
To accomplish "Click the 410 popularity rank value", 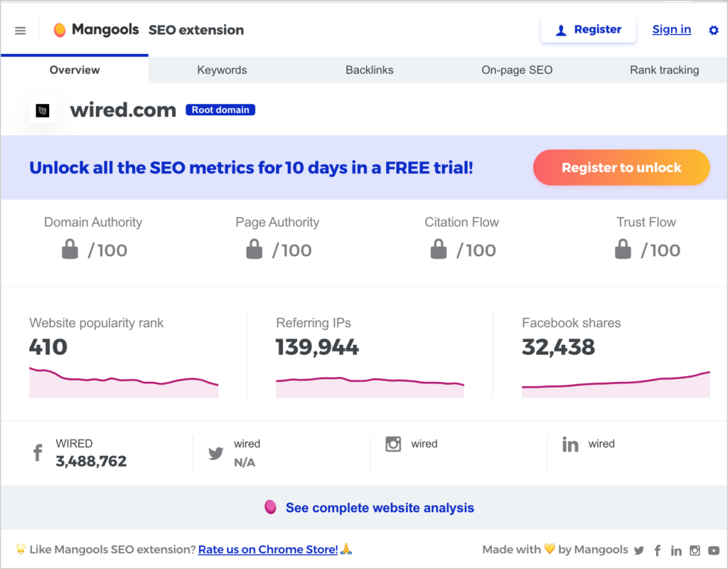I will point(48,347).
